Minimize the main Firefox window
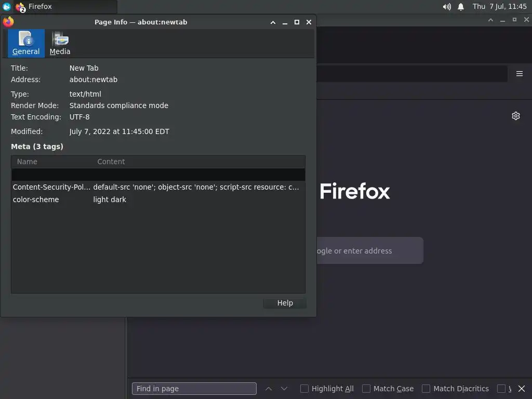532x399 pixels. 502,20
